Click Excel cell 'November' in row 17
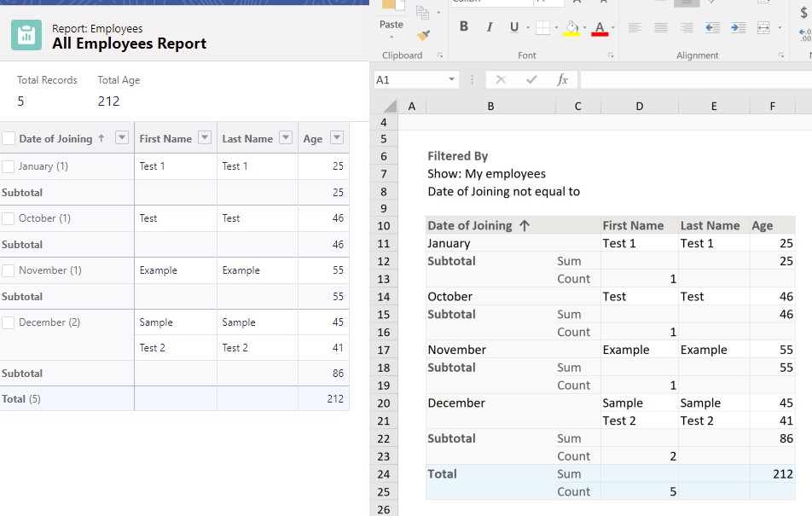The width and height of the screenshot is (812, 516). coord(457,350)
